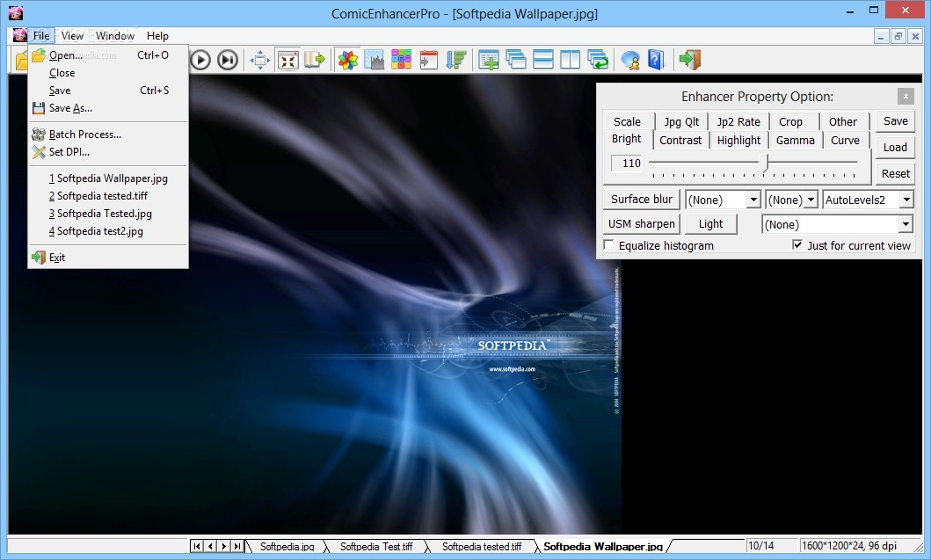Select the Curve tab

click(845, 140)
